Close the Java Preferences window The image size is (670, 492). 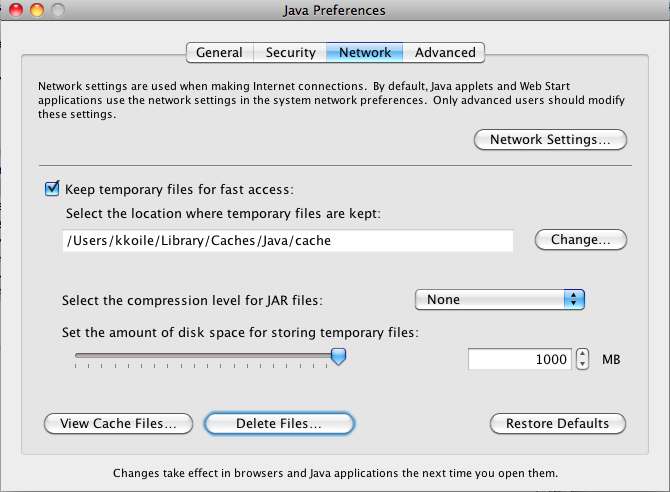coord(16,10)
